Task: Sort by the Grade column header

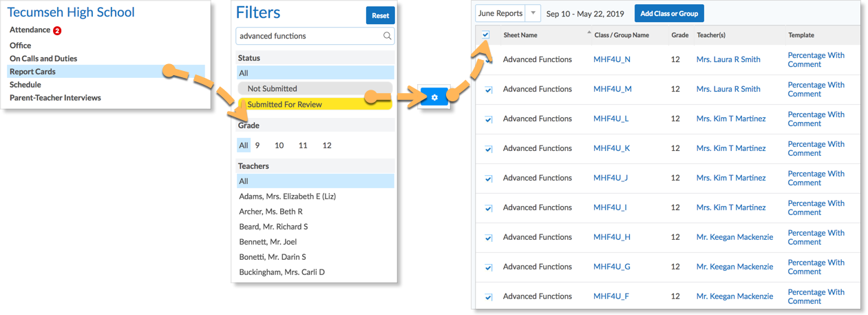Action: pyautogui.click(x=680, y=35)
